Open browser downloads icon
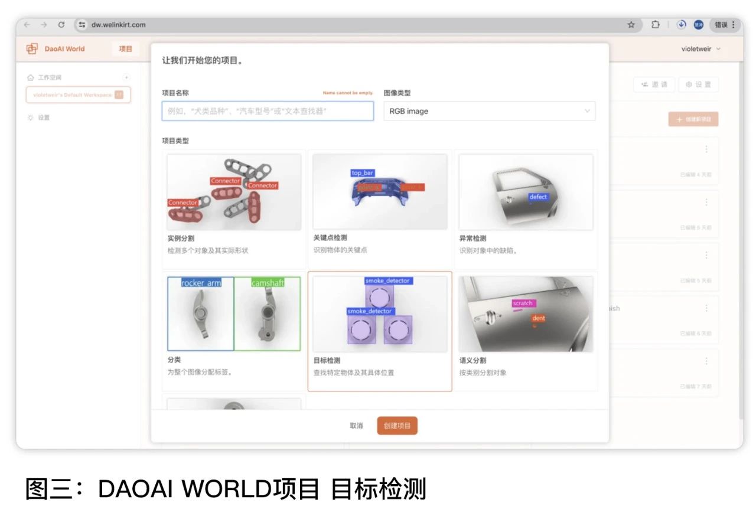This screenshot has height=532, width=756. click(682, 25)
